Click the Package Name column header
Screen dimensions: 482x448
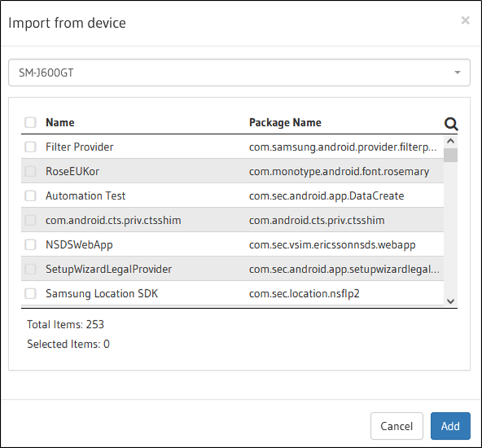click(x=285, y=122)
